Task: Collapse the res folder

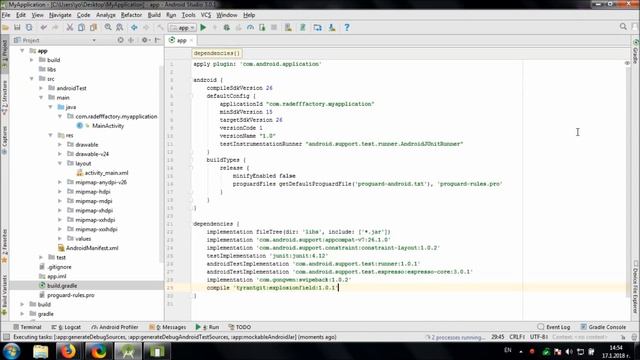Action: (51, 135)
